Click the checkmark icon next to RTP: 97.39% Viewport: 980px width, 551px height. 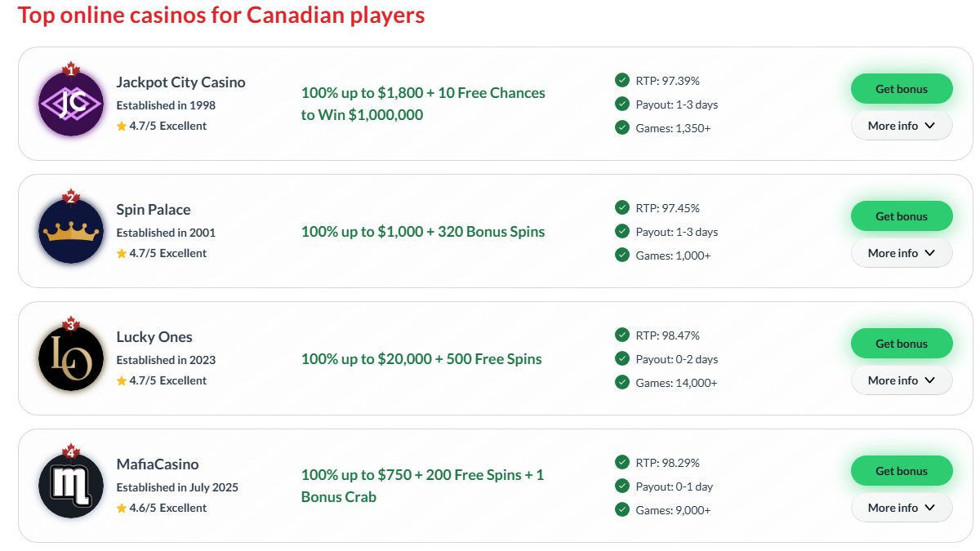[622, 80]
